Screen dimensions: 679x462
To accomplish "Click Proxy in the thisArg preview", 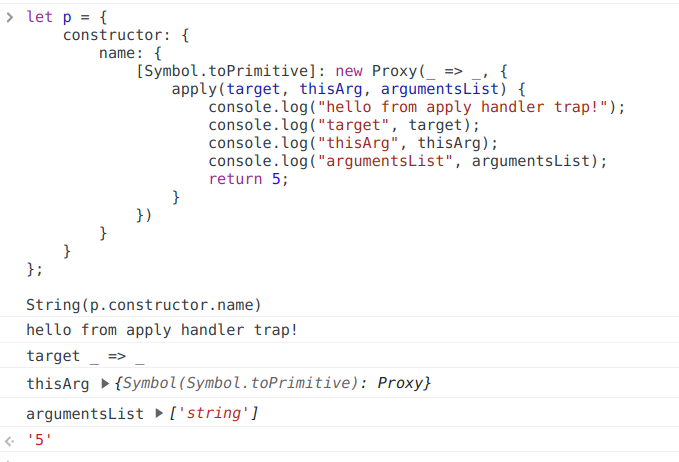I will pyautogui.click(x=402, y=384).
